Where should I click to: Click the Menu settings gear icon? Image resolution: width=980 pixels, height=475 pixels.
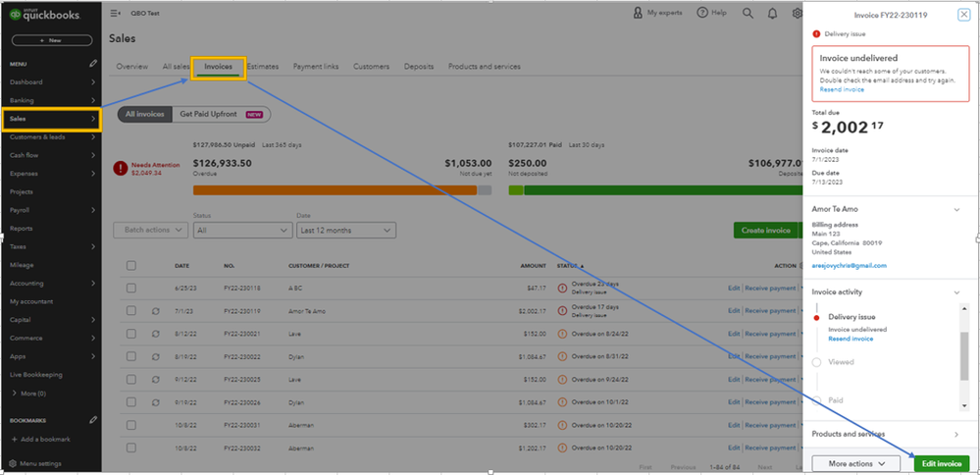click(14, 464)
